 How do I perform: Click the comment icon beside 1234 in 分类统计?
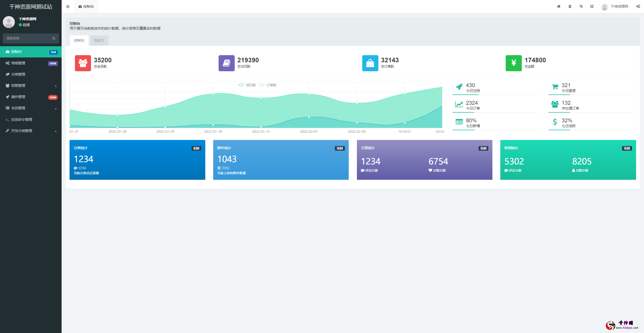pyautogui.click(x=75, y=168)
